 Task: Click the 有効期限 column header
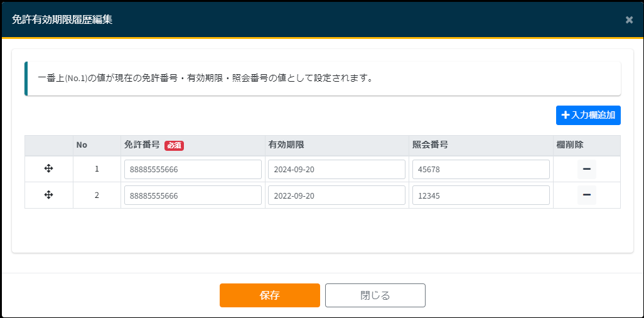pos(286,145)
